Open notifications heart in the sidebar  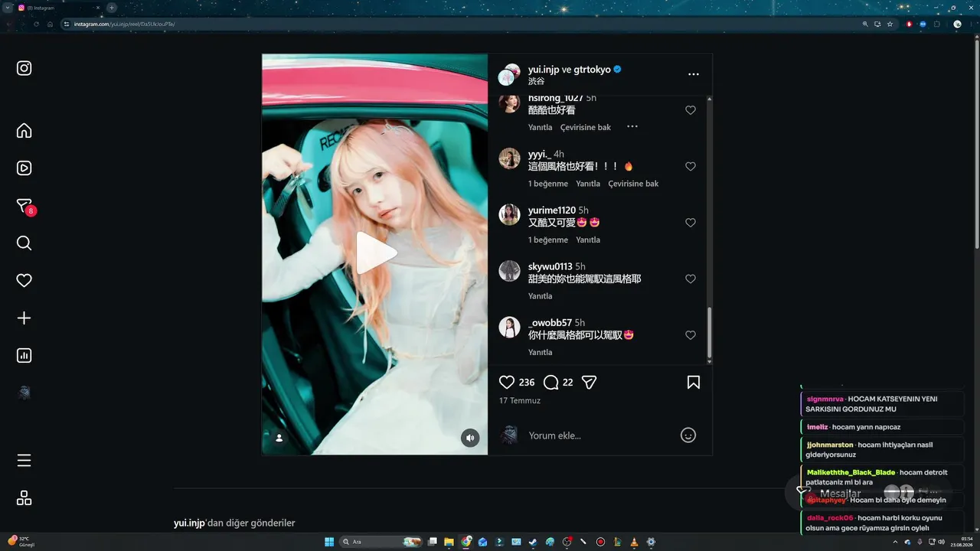(x=24, y=280)
